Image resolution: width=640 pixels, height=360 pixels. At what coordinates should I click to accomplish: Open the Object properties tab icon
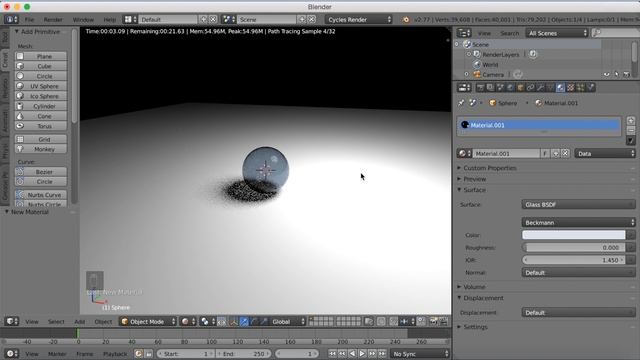[520, 87]
